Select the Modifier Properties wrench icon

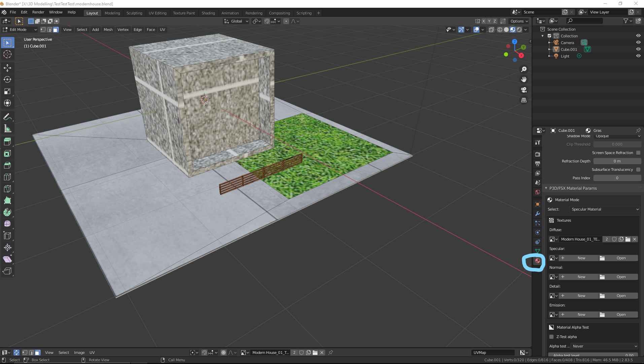(537, 214)
